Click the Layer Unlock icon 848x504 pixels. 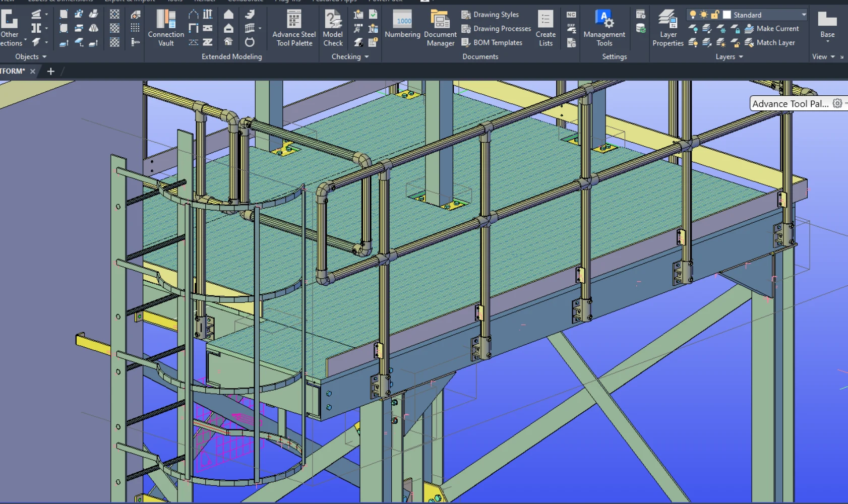(736, 43)
